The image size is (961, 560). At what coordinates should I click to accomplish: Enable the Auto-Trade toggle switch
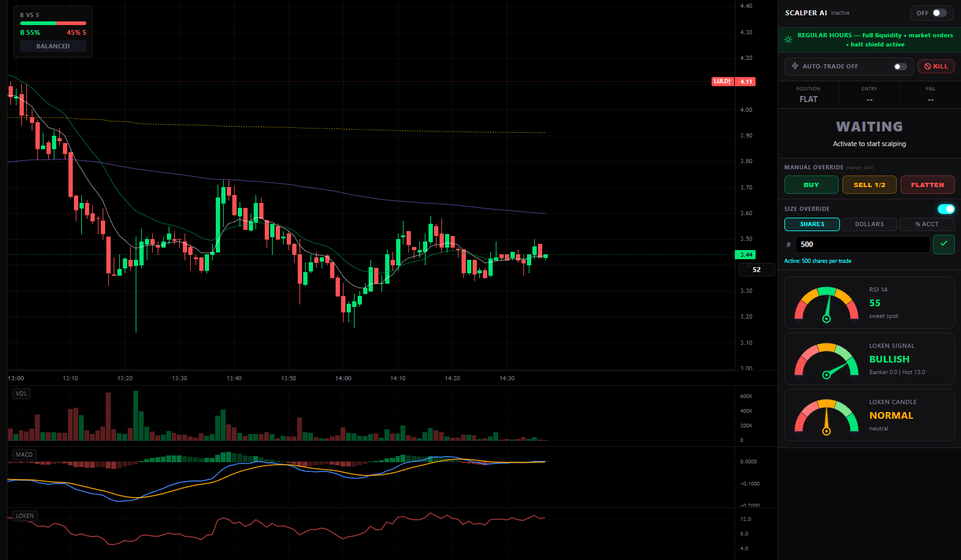click(900, 67)
